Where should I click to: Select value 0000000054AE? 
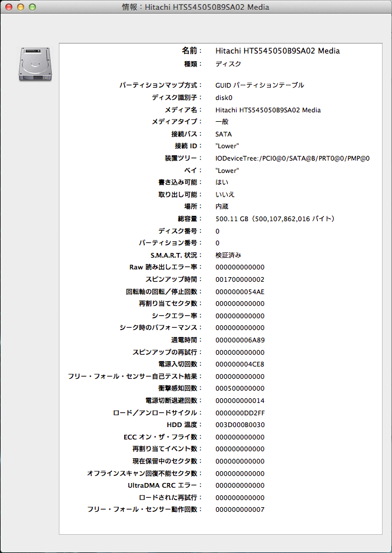[x=240, y=292]
